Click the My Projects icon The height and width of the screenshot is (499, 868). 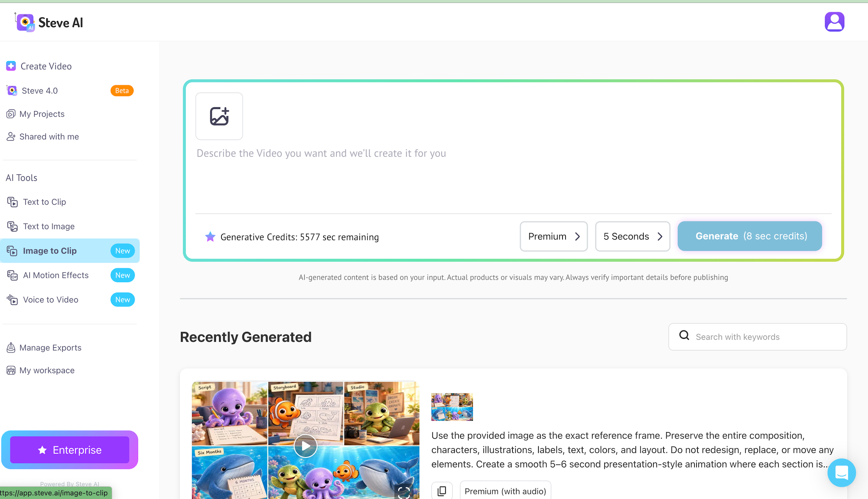point(11,114)
